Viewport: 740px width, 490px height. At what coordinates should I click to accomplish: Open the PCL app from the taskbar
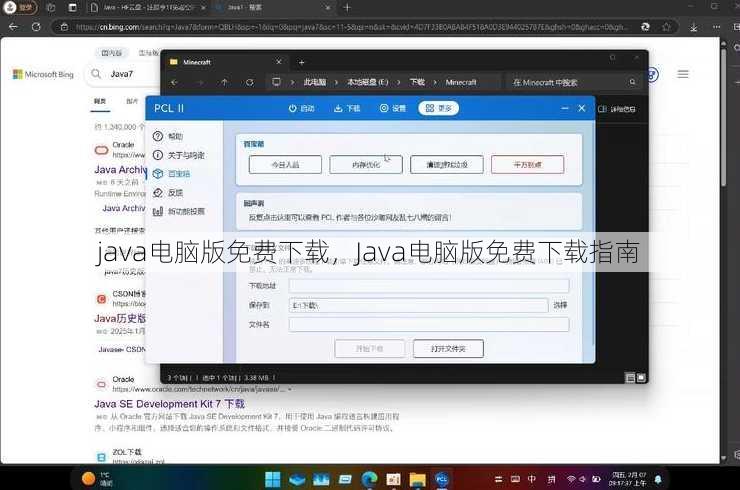(x=441, y=479)
